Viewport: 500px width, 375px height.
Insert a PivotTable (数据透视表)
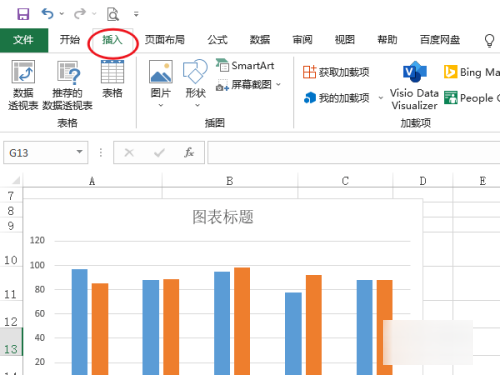click(23, 85)
